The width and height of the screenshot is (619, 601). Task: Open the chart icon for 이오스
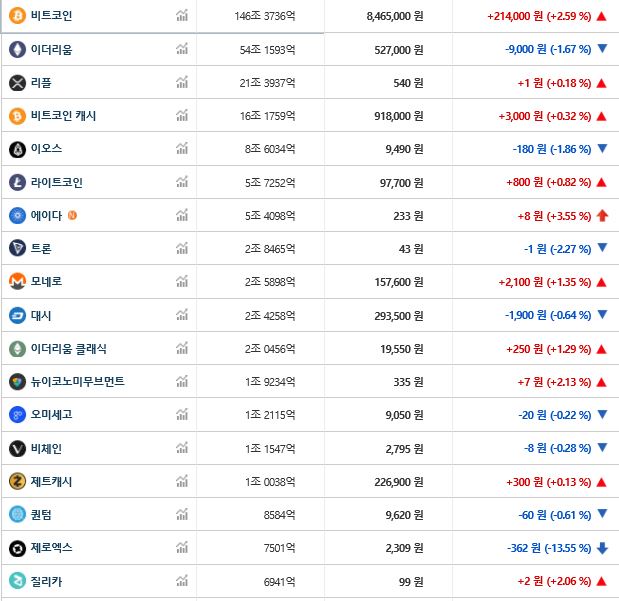[182, 149]
